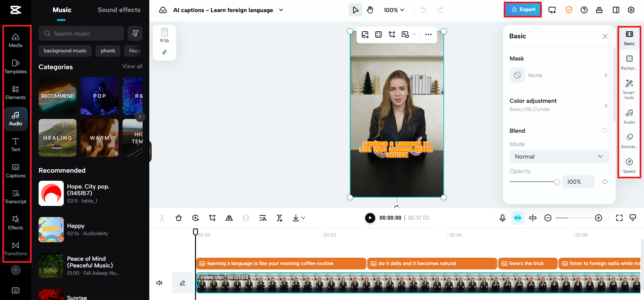Select the phonk chip
The width and height of the screenshot is (644, 300).
108,51
